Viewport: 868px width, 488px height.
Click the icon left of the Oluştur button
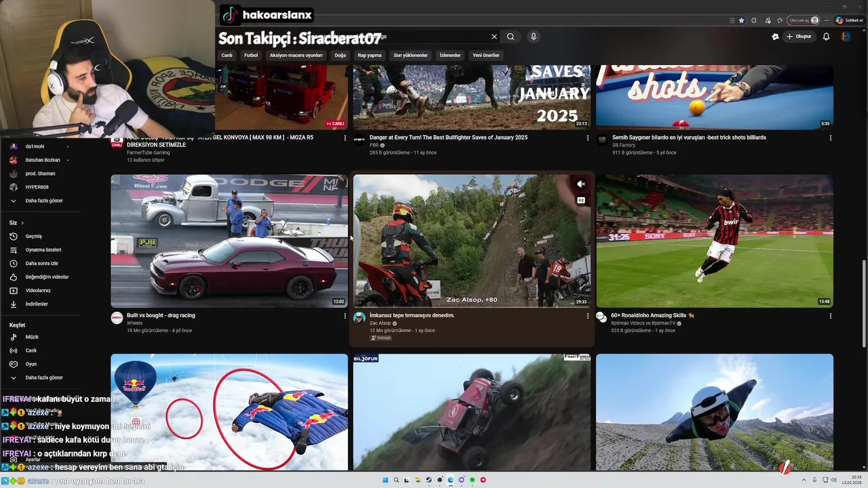pos(776,37)
